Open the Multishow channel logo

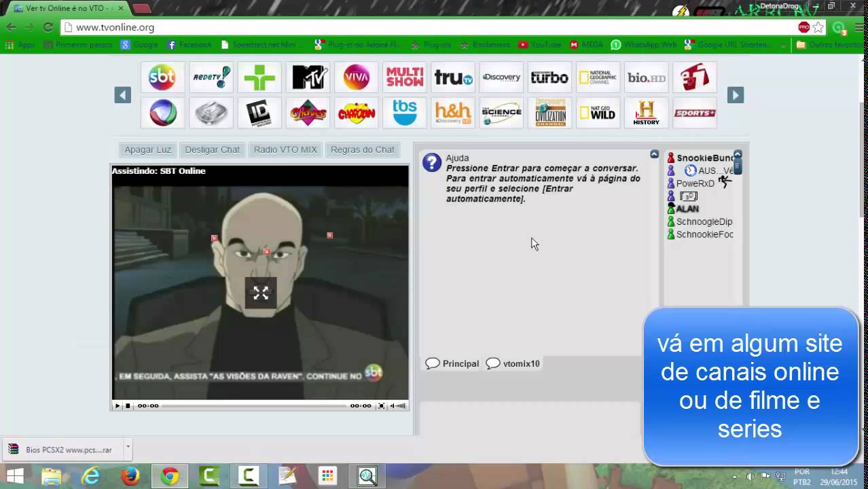(x=404, y=77)
